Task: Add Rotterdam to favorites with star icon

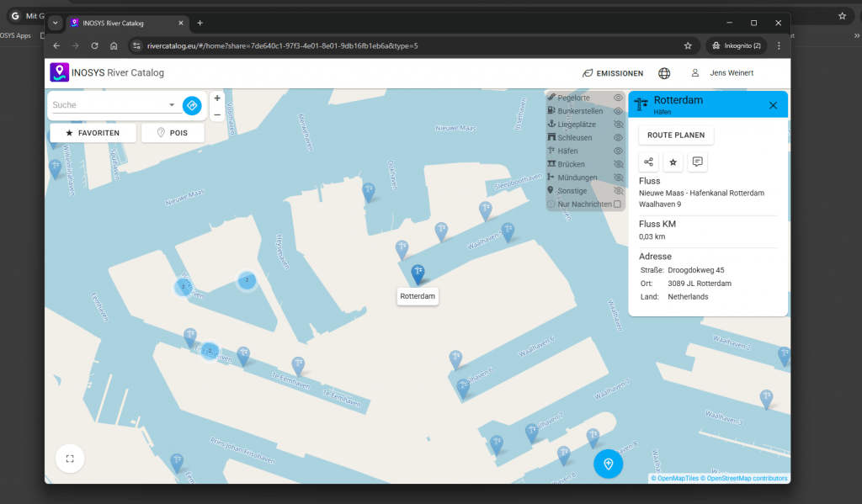Action: pos(673,162)
